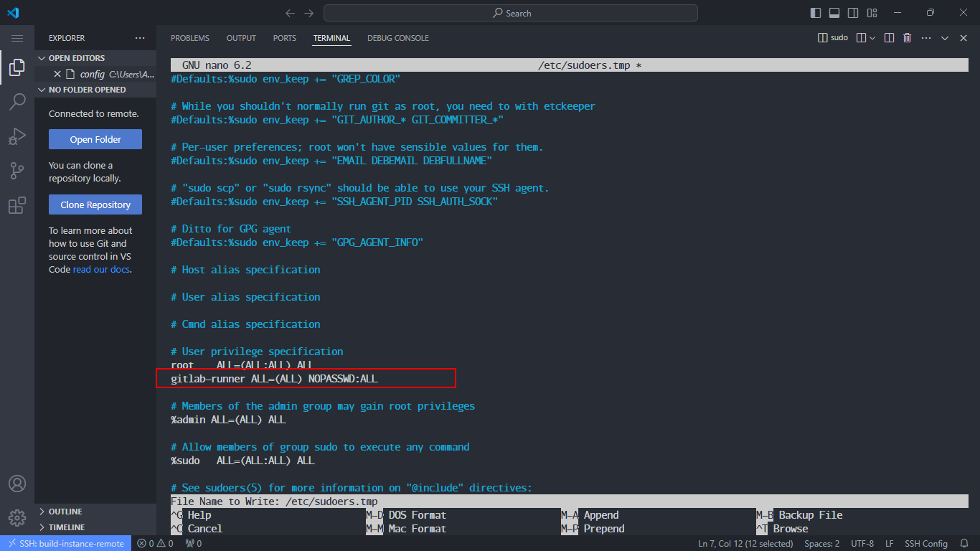980x551 pixels.
Task: Kill the terminal with trash icon
Action: point(907,38)
